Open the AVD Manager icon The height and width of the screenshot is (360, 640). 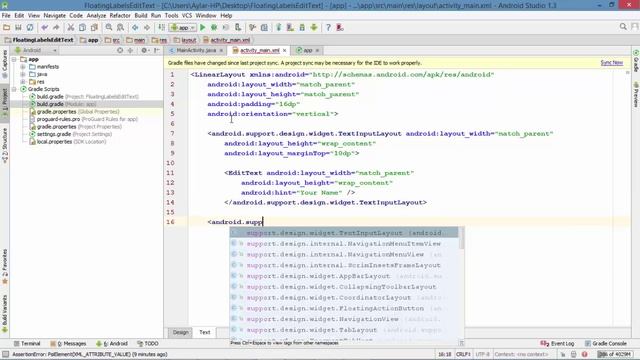click(290, 27)
